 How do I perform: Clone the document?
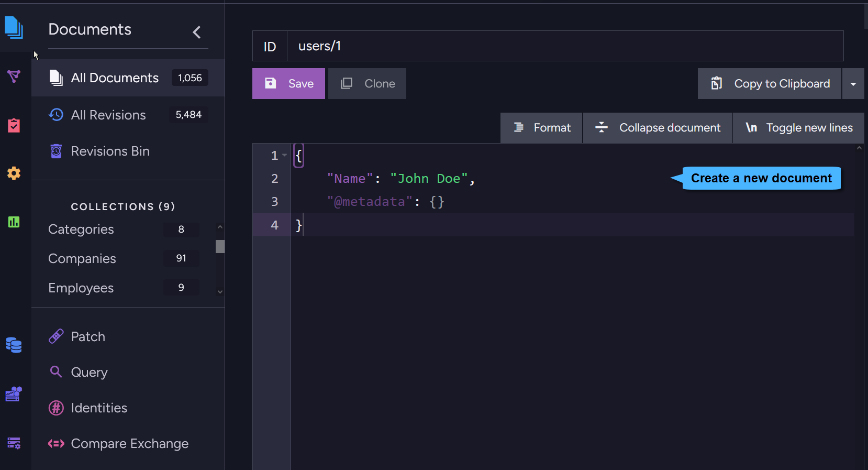coord(368,84)
